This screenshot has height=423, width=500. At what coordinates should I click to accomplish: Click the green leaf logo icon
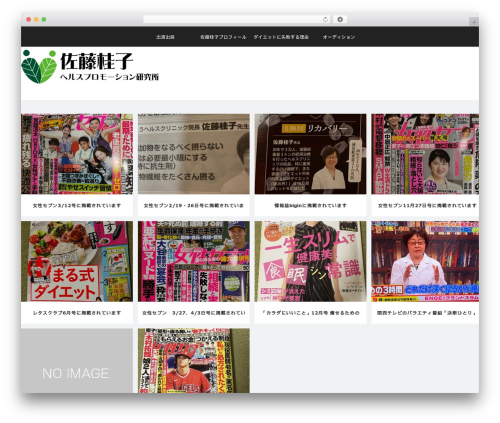tap(39, 67)
